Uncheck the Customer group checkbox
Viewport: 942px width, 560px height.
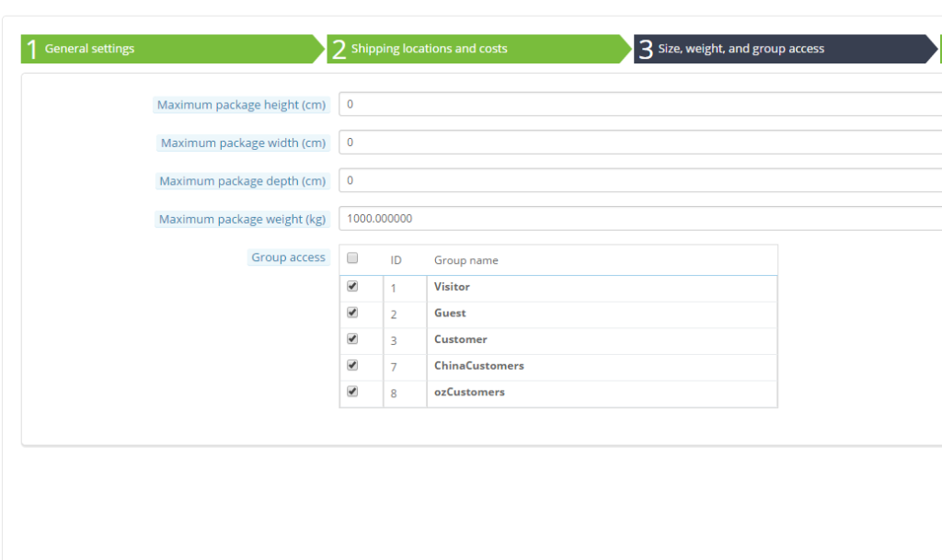352,339
